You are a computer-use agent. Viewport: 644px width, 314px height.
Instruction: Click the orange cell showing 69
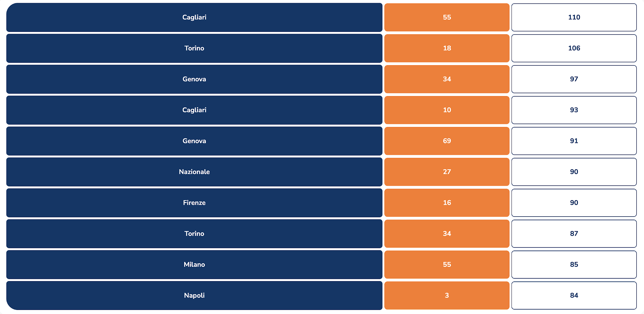pyautogui.click(x=447, y=141)
